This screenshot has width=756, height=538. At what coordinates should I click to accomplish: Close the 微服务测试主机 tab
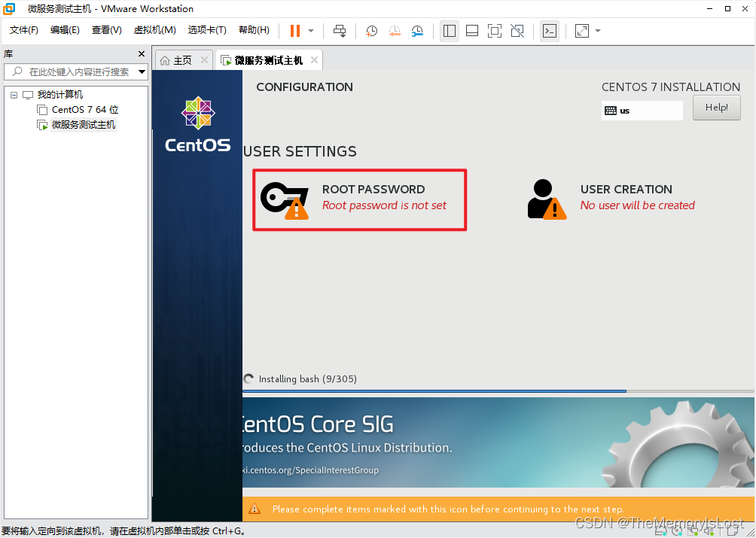coord(314,60)
